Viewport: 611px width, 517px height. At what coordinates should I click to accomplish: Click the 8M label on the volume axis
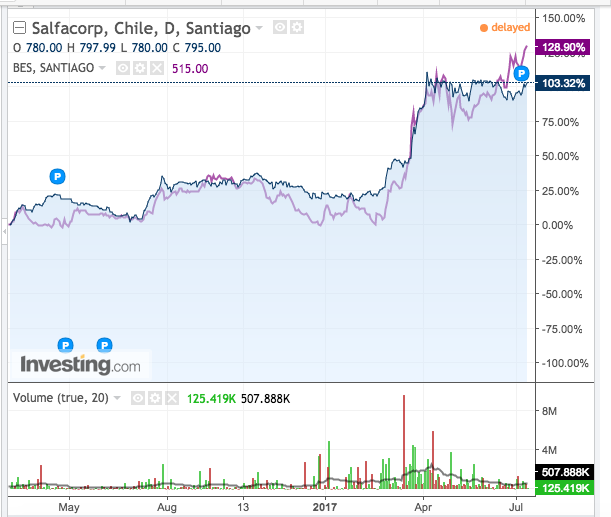[549, 411]
